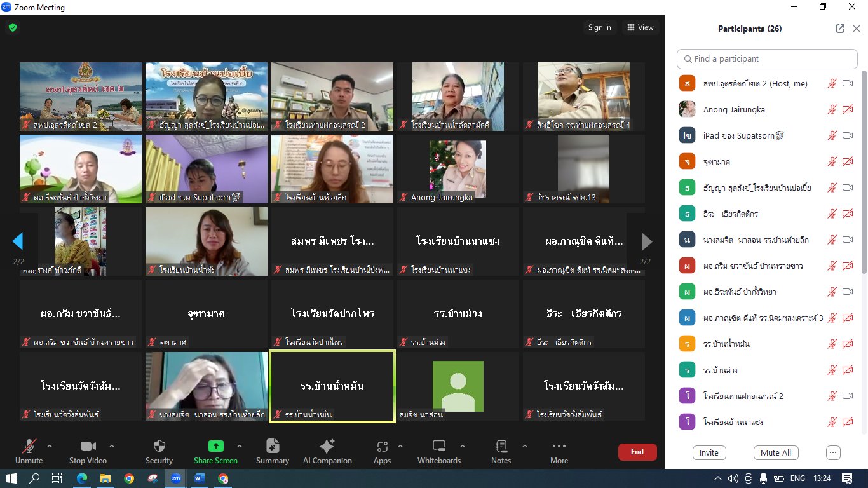Open the View layout menu
Screen dimensions: 868x488
click(x=640, y=27)
